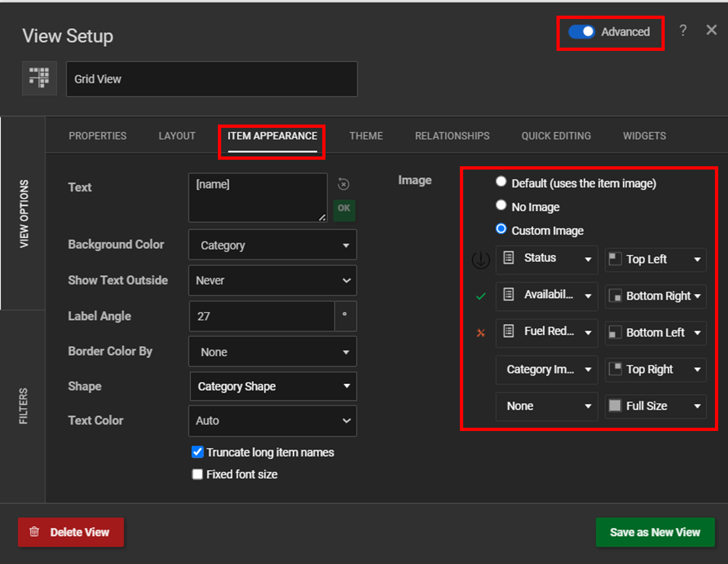
Task: Click the text resize handle in [name] box
Action: 322,216
